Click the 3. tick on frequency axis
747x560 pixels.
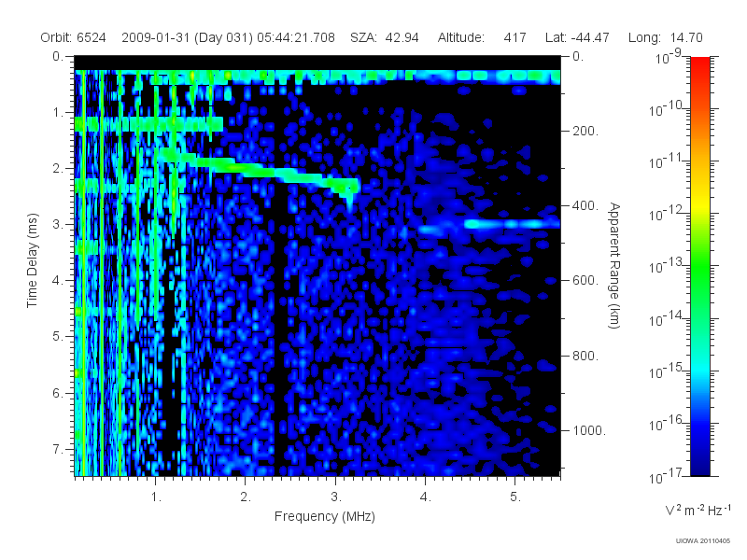336,497
